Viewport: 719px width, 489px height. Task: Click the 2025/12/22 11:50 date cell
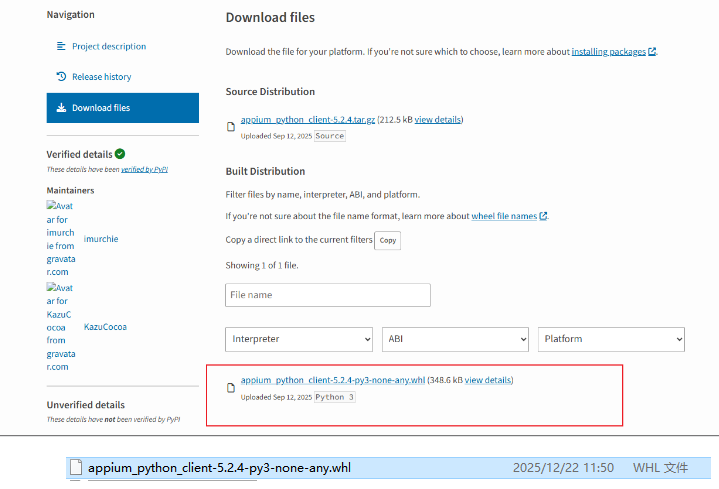click(x=563, y=468)
